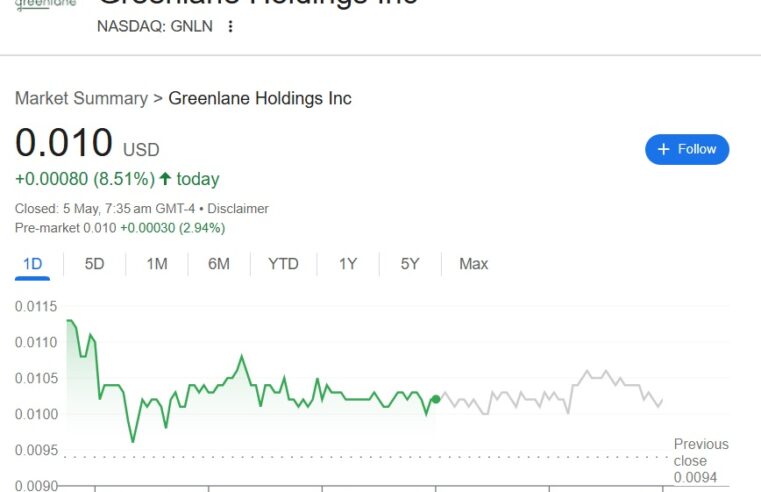Image resolution: width=761 pixels, height=492 pixels.
Task: Show the 1M chart range
Action: [x=157, y=264]
